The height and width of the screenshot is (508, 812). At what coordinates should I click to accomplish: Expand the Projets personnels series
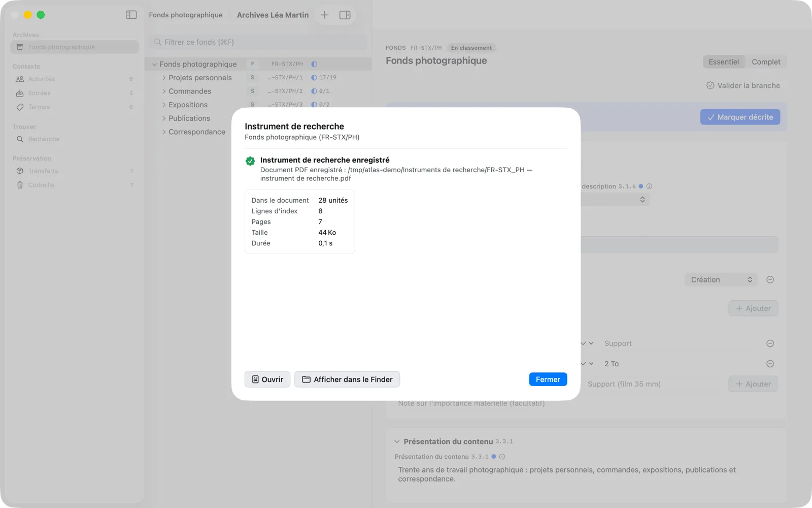[164, 78]
